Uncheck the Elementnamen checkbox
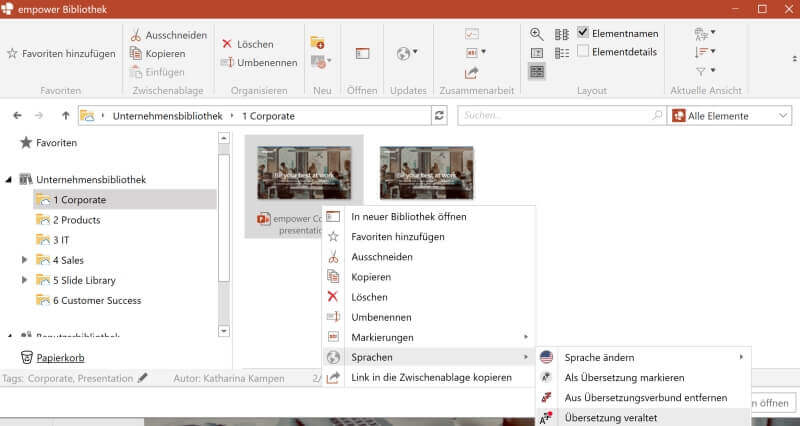This screenshot has width=800, height=426. click(x=583, y=33)
